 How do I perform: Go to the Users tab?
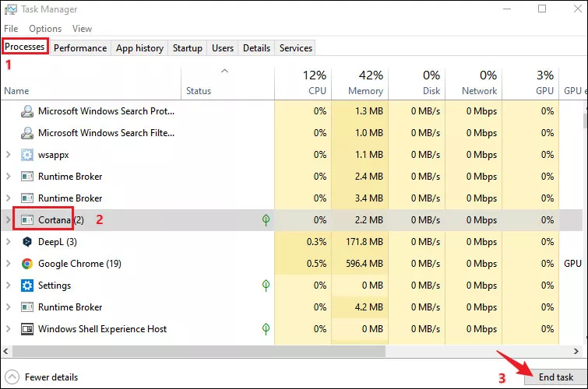[x=223, y=48]
